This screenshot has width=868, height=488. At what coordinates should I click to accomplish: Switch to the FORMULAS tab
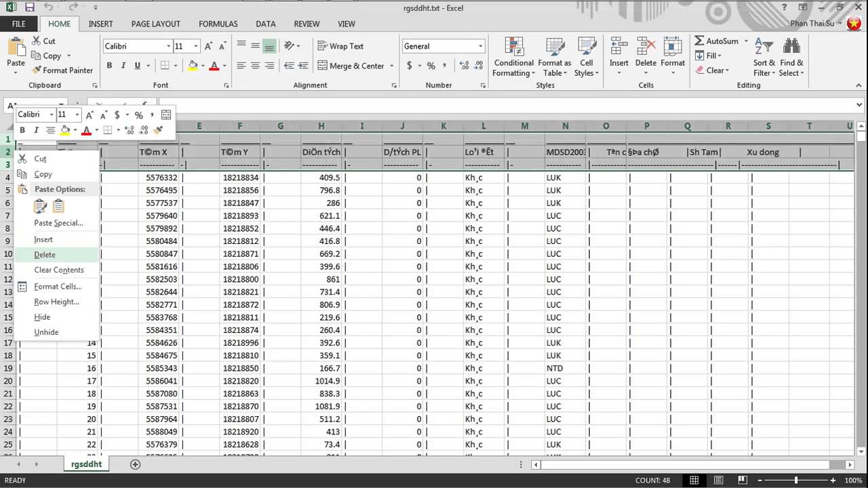[218, 24]
